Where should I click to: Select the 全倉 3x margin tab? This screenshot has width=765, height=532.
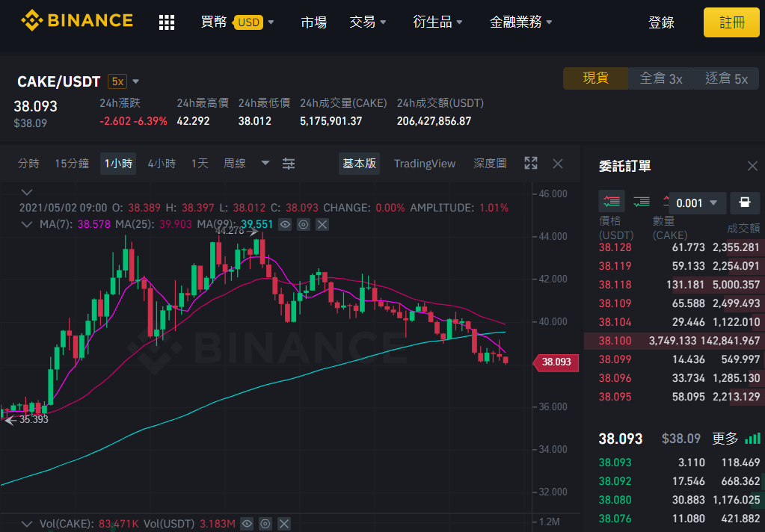click(x=661, y=78)
